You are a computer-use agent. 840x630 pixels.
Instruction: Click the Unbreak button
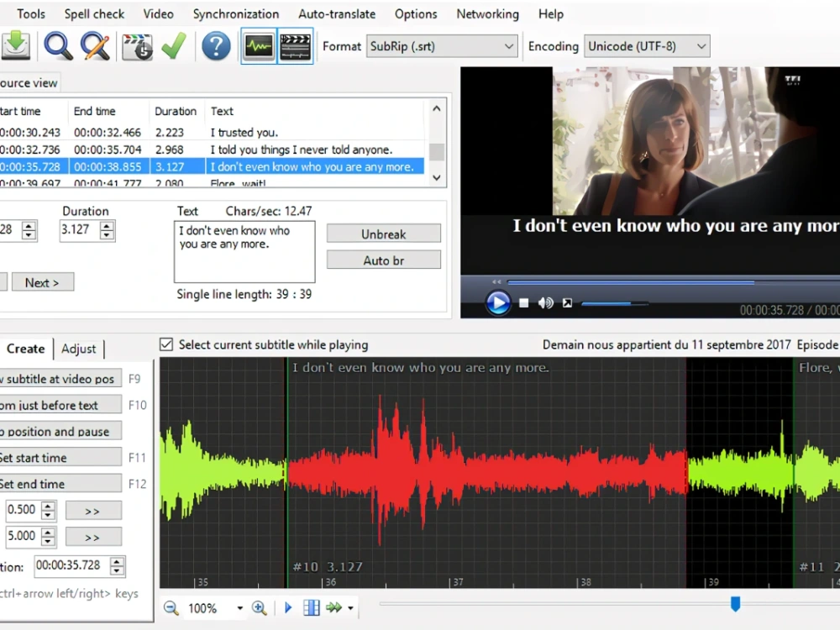pos(383,233)
